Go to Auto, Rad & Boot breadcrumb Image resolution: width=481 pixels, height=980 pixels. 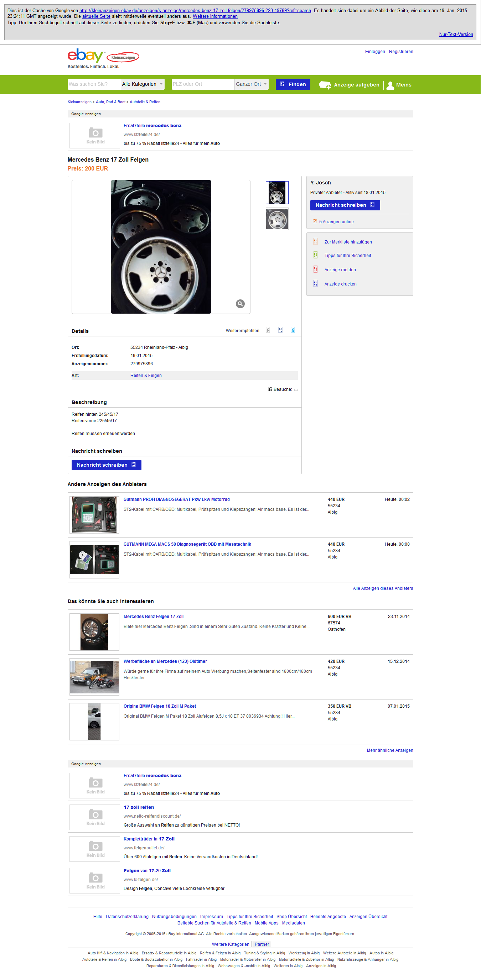pos(110,102)
